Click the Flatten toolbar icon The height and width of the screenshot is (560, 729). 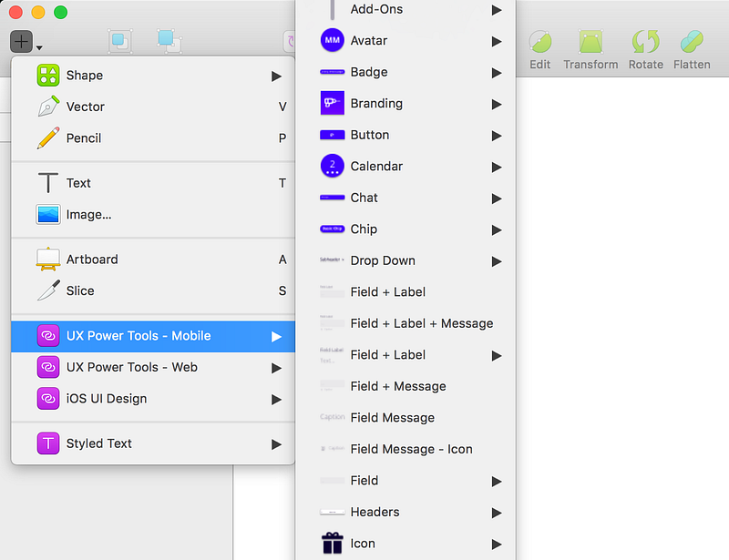692,42
